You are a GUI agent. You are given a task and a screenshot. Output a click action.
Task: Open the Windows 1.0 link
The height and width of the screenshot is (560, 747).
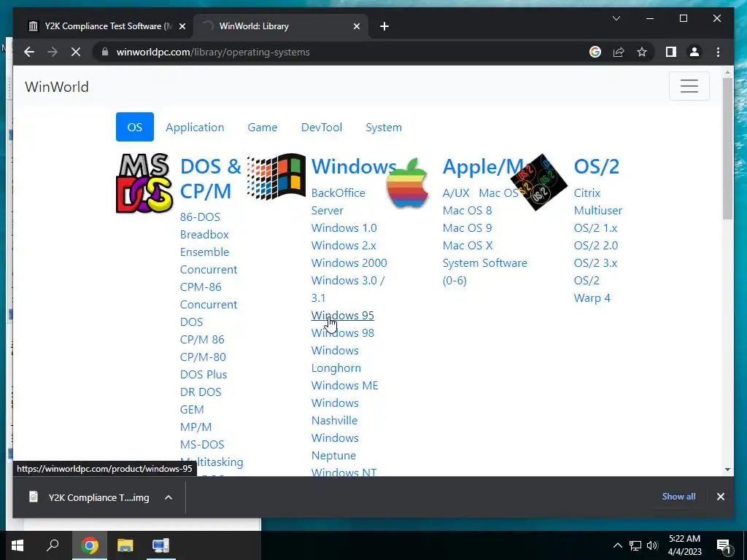(x=344, y=227)
